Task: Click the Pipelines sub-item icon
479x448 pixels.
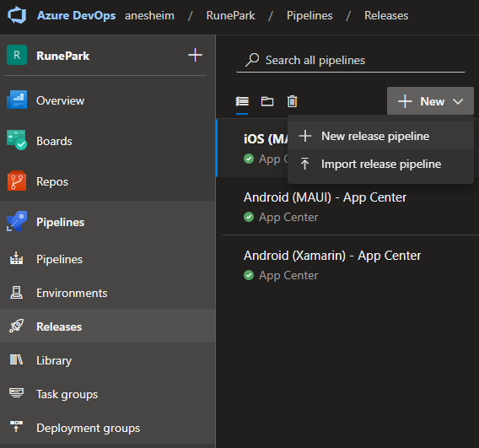Action: click(x=17, y=258)
